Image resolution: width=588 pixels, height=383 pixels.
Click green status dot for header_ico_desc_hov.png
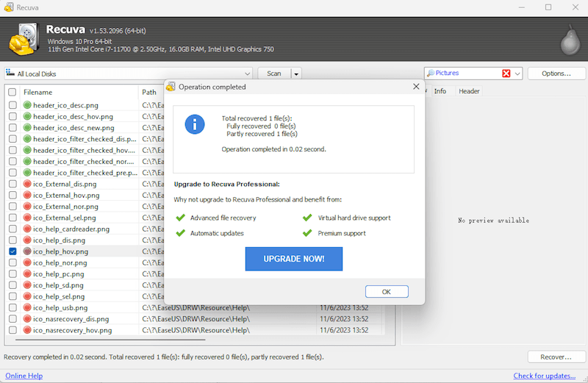coord(27,116)
